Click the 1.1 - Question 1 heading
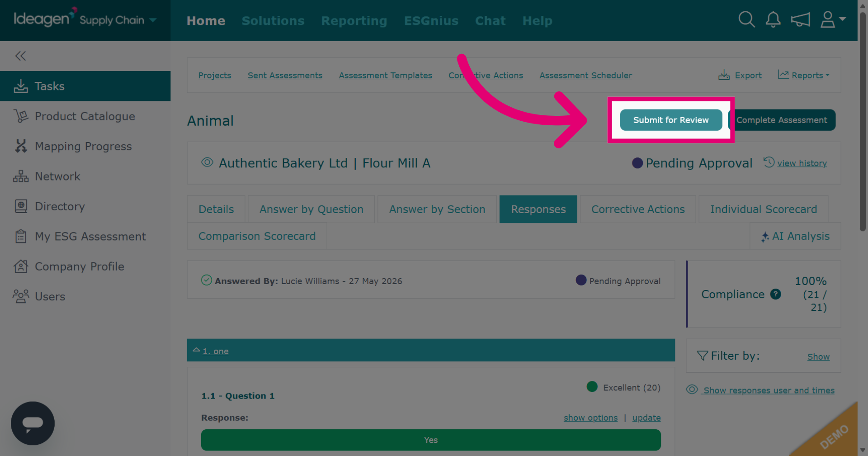Image resolution: width=868 pixels, height=456 pixels. [238, 396]
